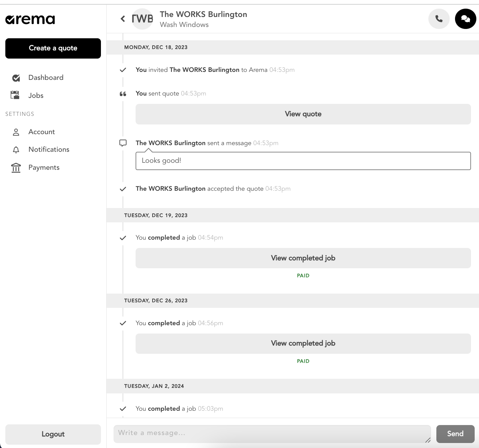Click the View quote button

(303, 114)
